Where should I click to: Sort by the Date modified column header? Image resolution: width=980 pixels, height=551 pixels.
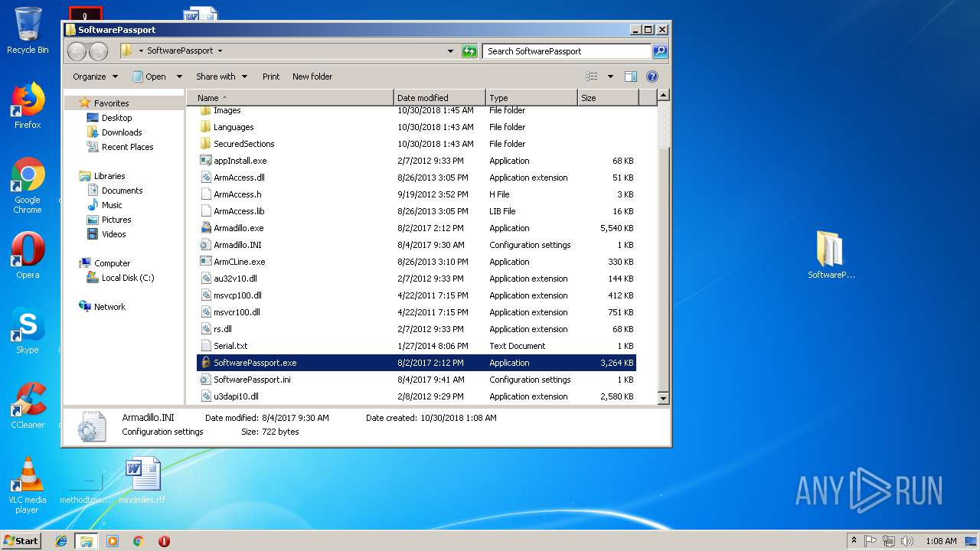440,98
